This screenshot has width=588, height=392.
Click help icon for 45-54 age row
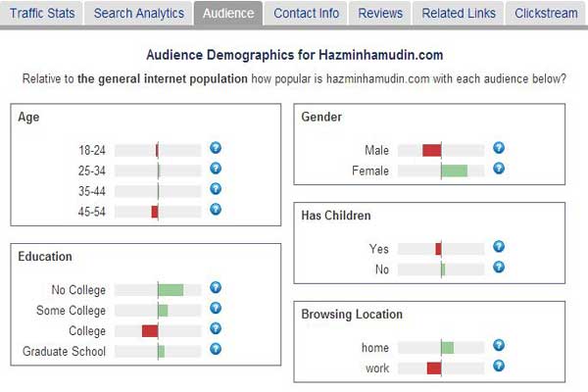(216, 210)
